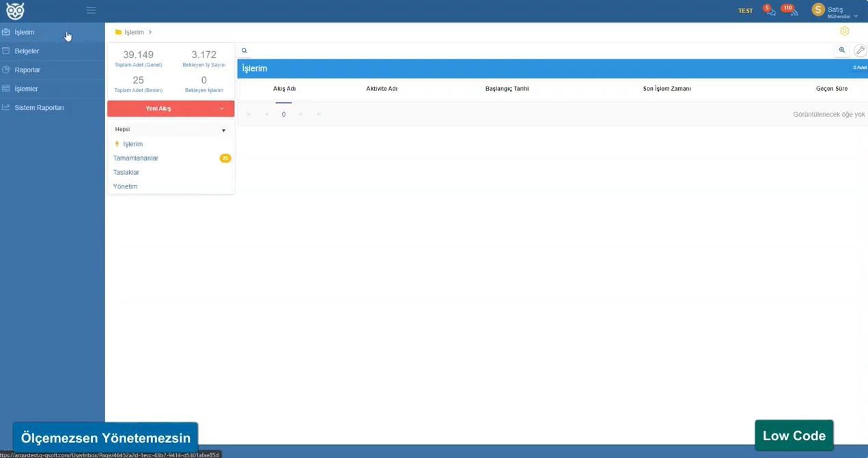Sort by the Akış Adı column header
The width and height of the screenshot is (868, 458).
coord(284,89)
